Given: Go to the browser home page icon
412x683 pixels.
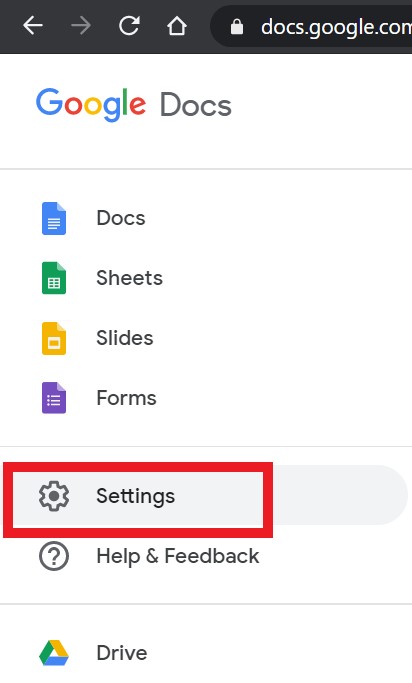Looking at the screenshot, I should 177,26.
